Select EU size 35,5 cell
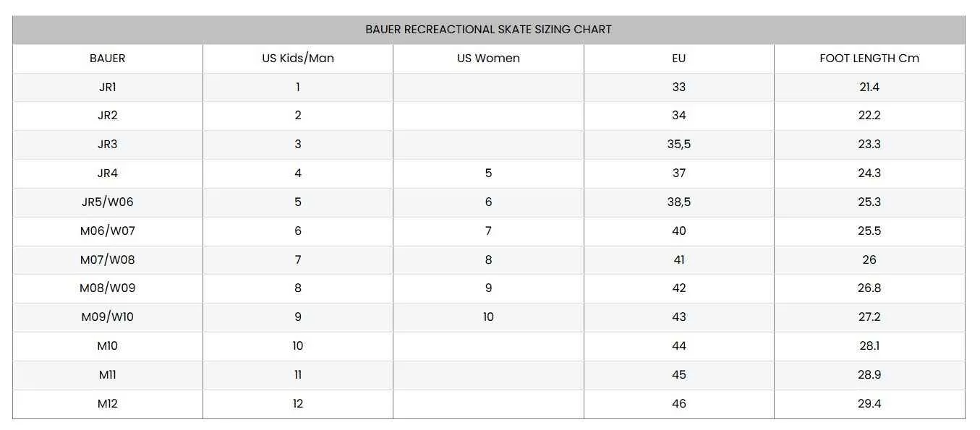The image size is (980, 430). coord(678,145)
